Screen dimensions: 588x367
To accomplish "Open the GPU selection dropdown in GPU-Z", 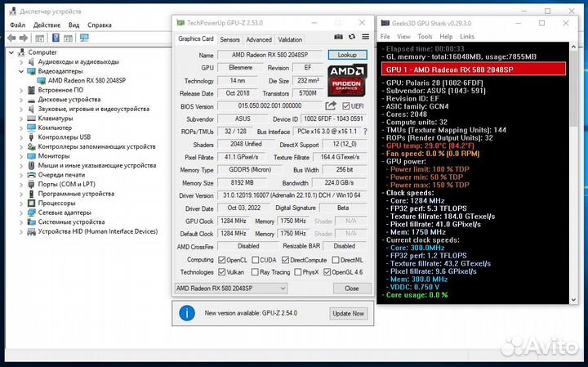I will (231, 289).
